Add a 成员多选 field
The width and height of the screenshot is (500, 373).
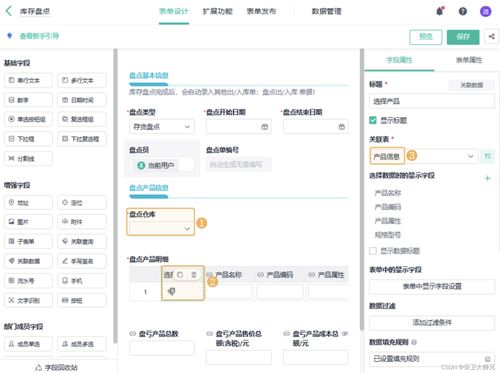pyautogui.click(x=82, y=344)
